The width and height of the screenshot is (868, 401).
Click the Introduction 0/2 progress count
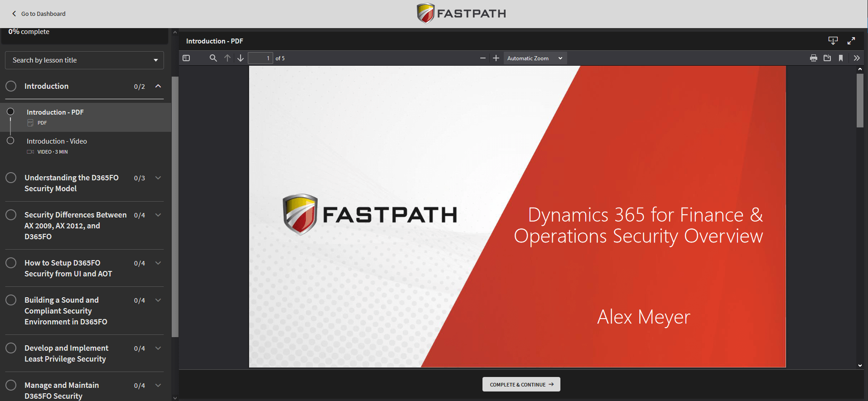pyautogui.click(x=140, y=87)
